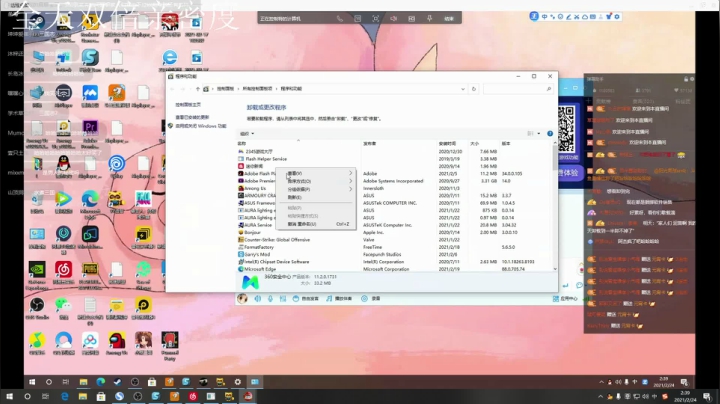Choose 刷新 in the context menu
This screenshot has width=720, height=404.
tap(294, 197)
